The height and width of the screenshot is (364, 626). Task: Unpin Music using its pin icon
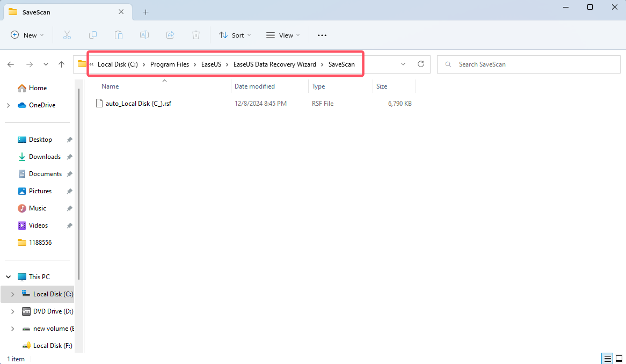(x=69, y=208)
